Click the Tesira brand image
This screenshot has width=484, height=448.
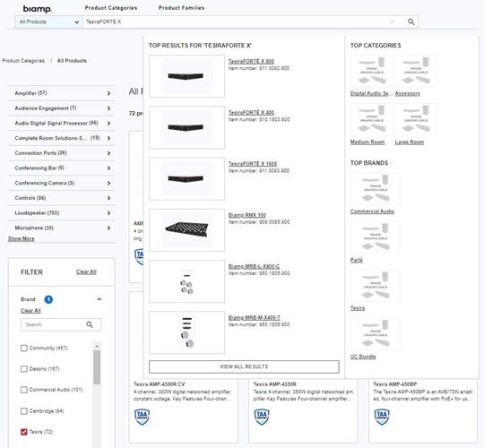point(376,286)
